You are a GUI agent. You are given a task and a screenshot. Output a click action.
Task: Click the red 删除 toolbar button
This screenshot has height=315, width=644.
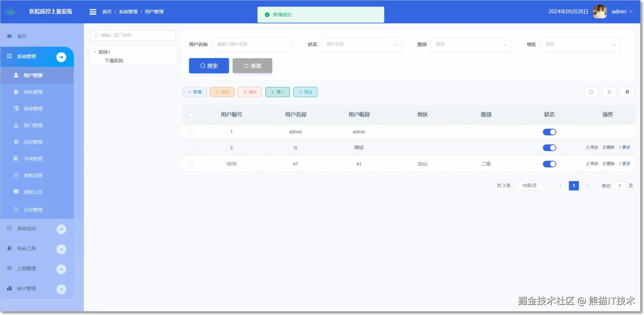(x=250, y=92)
